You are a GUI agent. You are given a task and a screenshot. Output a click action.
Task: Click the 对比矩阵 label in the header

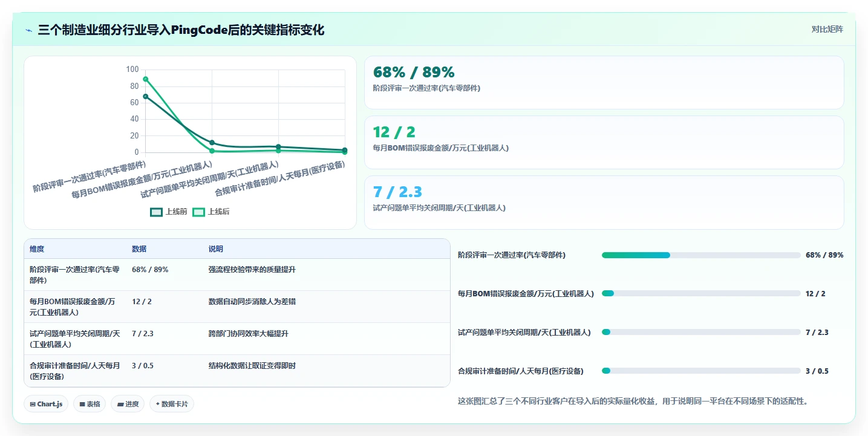(x=827, y=29)
